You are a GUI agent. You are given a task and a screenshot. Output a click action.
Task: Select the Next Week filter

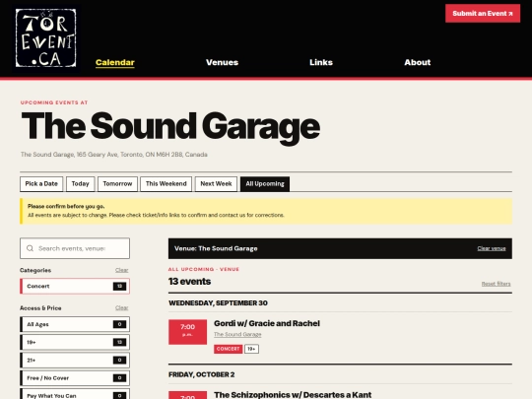click(x=216, y=184)
